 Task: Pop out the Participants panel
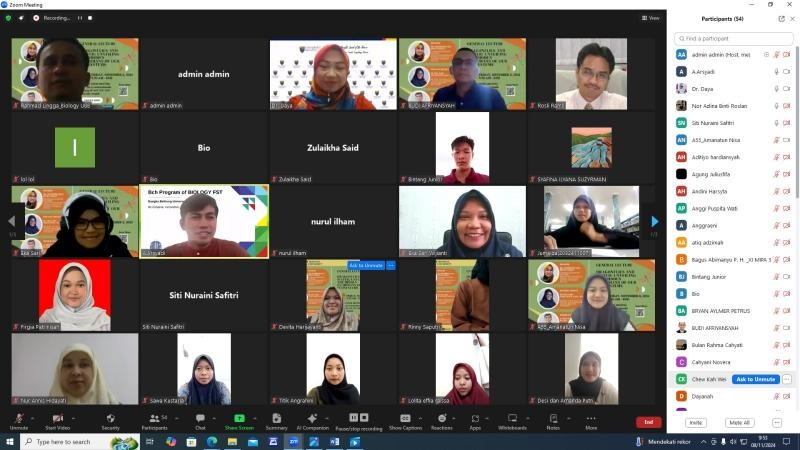click(x=781, y=19)
